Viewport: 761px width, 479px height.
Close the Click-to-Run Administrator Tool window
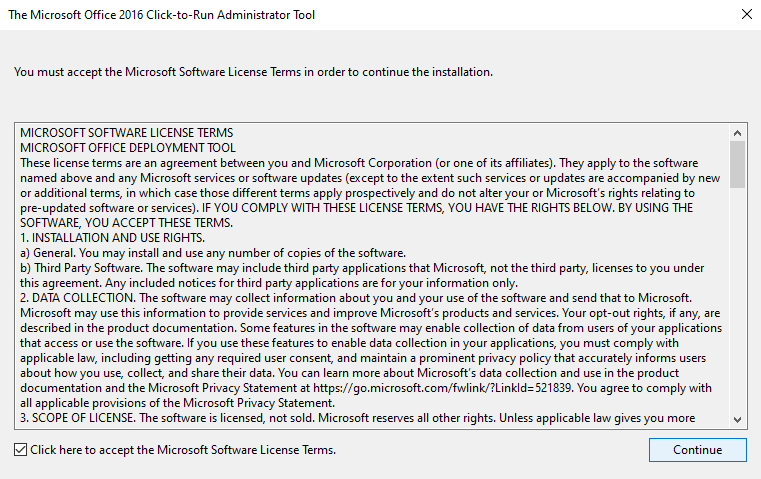746,15
